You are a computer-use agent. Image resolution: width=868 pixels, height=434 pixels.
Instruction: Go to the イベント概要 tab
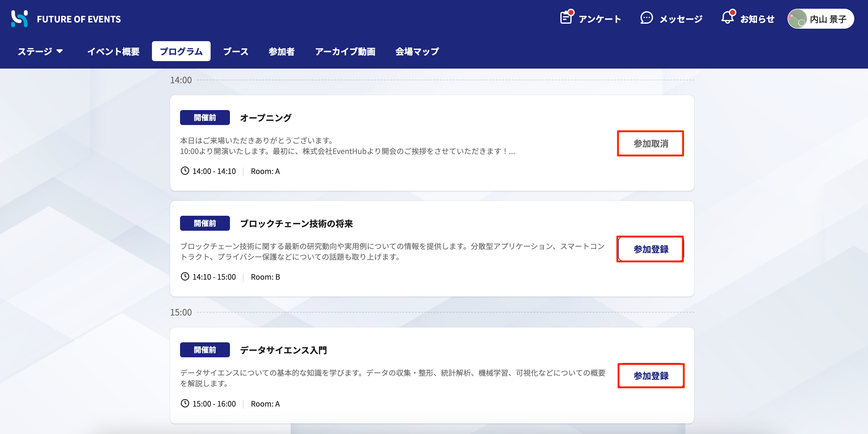pos(113,51)
